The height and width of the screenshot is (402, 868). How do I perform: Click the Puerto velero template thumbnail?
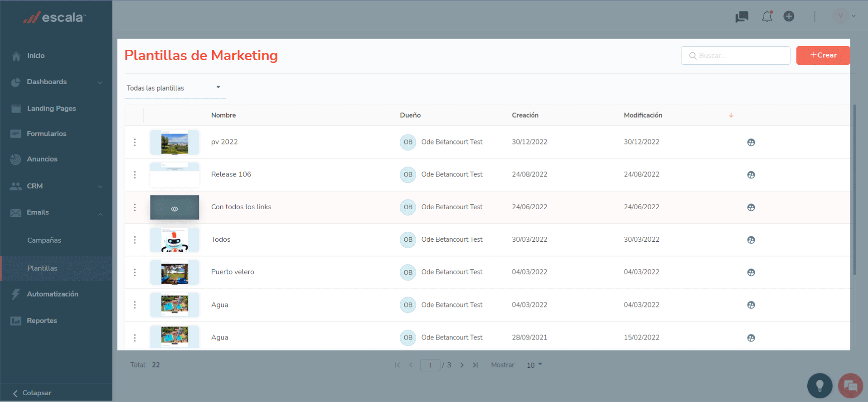coord(175,273)
